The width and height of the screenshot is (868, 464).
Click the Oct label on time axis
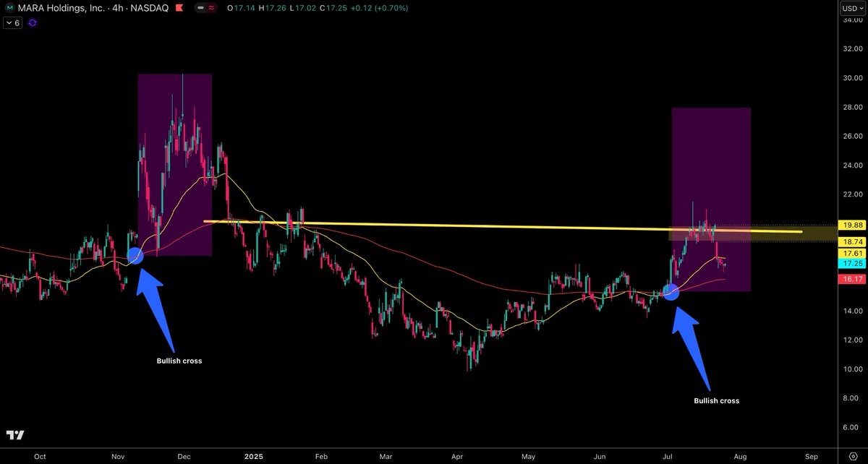pos(40,456)
